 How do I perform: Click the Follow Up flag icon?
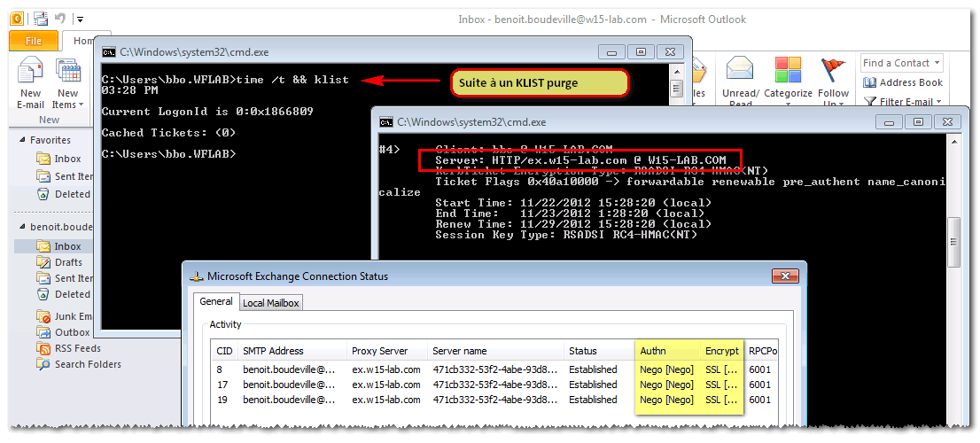(x=833, y=69)
